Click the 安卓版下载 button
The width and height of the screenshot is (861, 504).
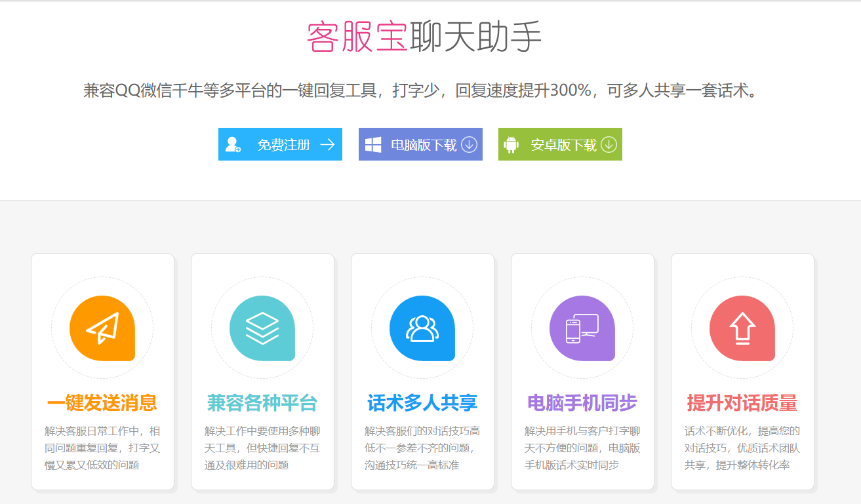point(560,144)
